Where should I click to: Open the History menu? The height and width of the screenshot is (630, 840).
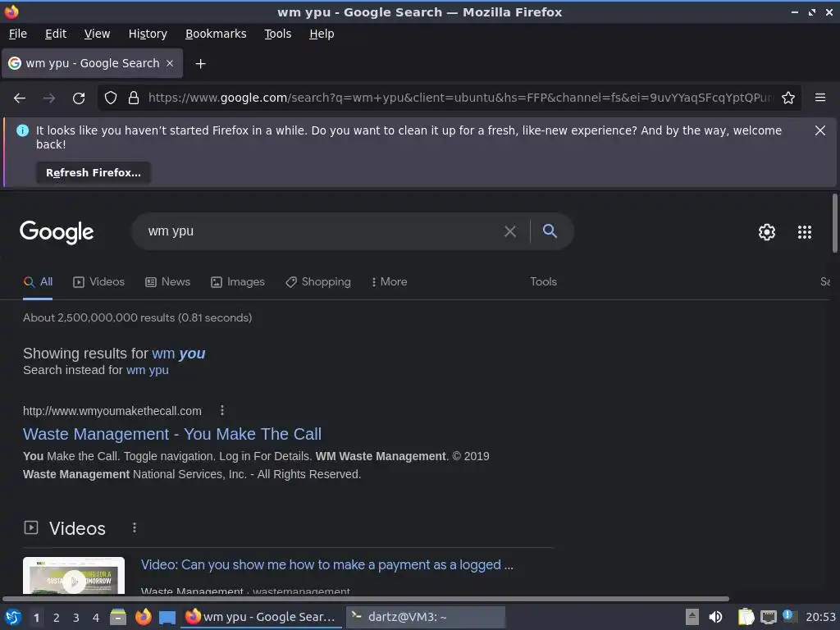tap(148, 34)
